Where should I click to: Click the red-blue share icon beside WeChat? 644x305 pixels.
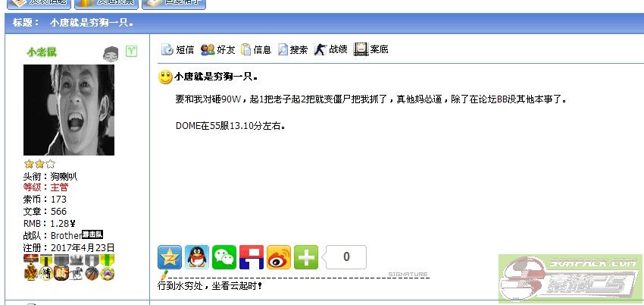252,257
